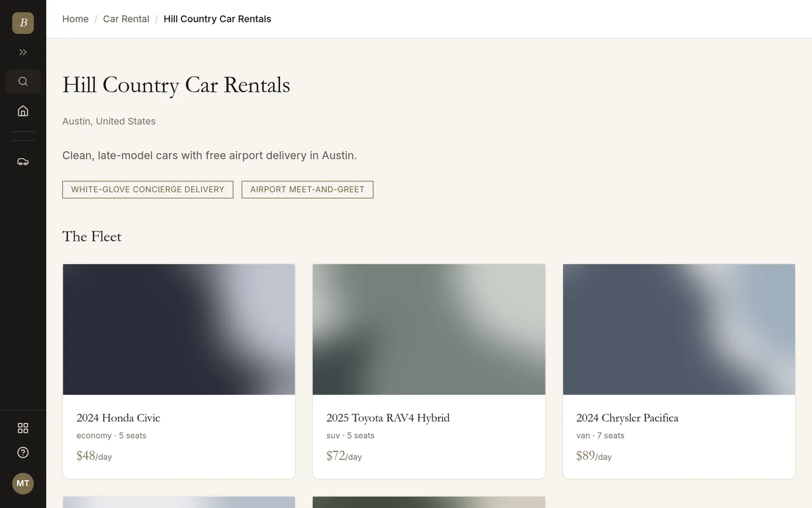Click the Hill Country Car Rentals breadcrumb
The height and width of the screenshot is (508, 812).
tap(217, 19)
